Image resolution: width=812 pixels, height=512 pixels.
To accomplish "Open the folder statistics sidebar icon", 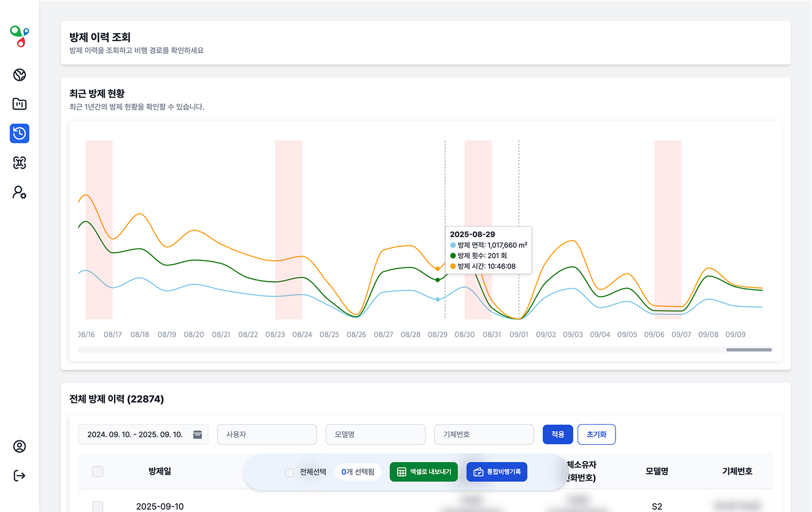I will [20, 104].
